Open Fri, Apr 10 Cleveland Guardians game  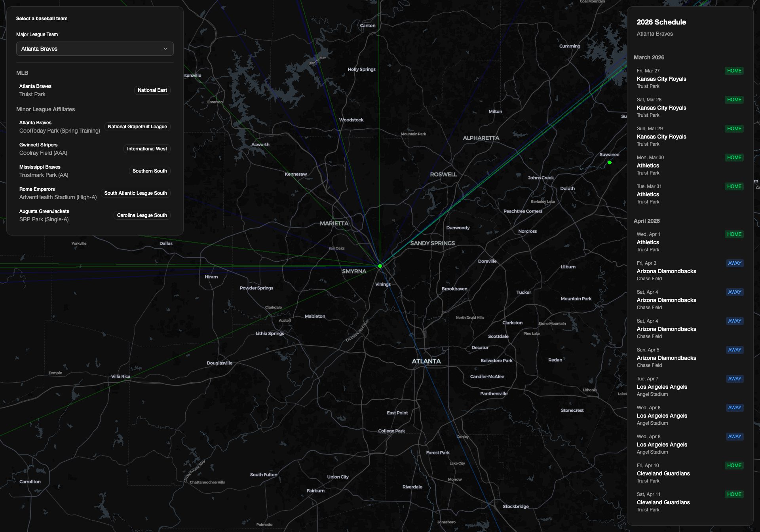(690, 473)
